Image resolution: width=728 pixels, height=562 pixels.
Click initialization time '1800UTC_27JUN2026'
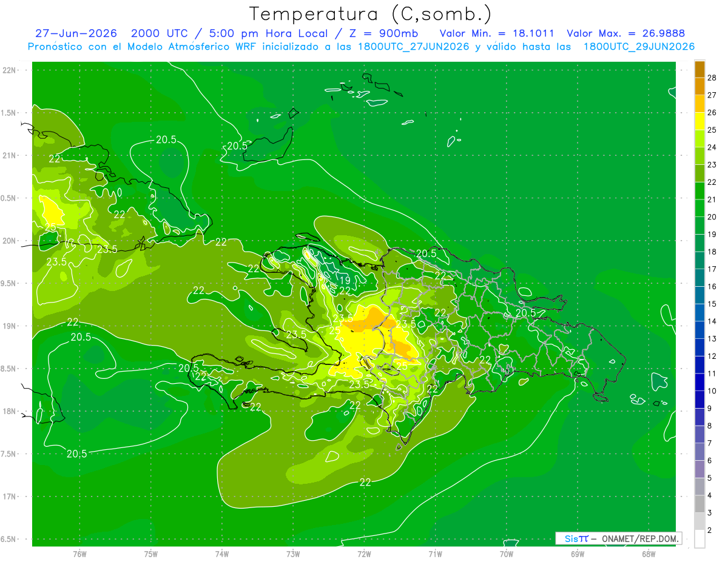[x=414, y=47]
